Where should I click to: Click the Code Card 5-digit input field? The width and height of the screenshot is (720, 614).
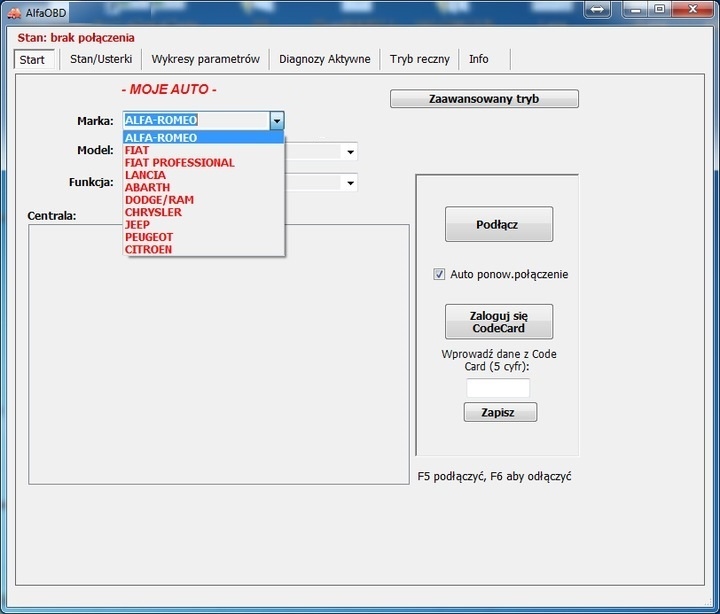click(x=498, y=388)
